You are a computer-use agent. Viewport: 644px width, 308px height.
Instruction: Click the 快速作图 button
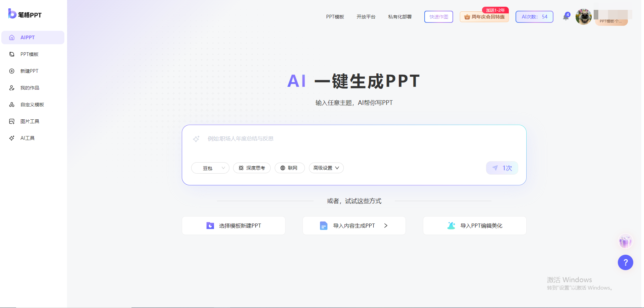tap(438, 17)
